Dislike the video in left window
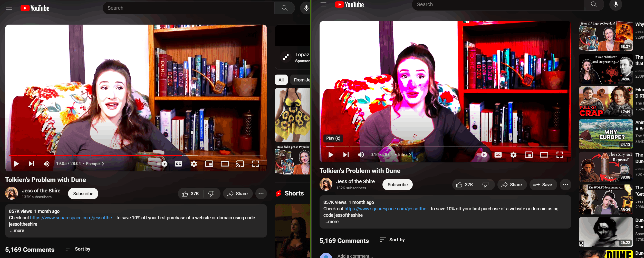Image resolution: width=644 pixels, height=258 pixels. pyautogui.click(x=212, y=194)
